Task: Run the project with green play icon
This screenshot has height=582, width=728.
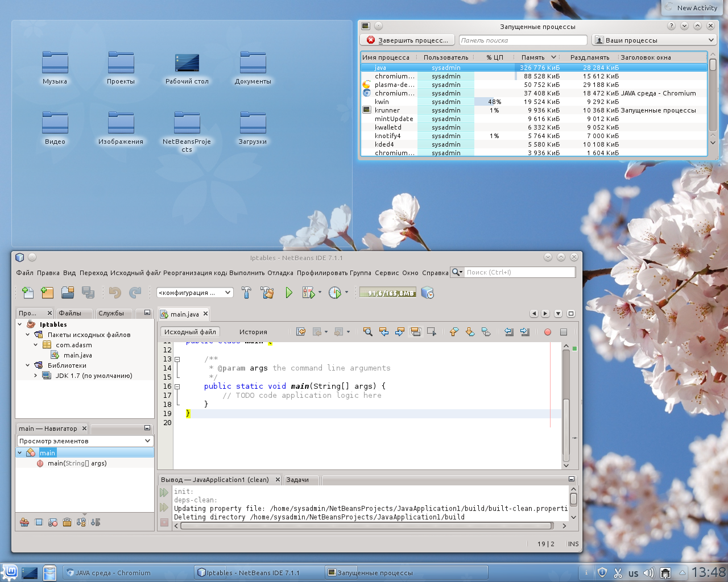Action: point(289,293)
